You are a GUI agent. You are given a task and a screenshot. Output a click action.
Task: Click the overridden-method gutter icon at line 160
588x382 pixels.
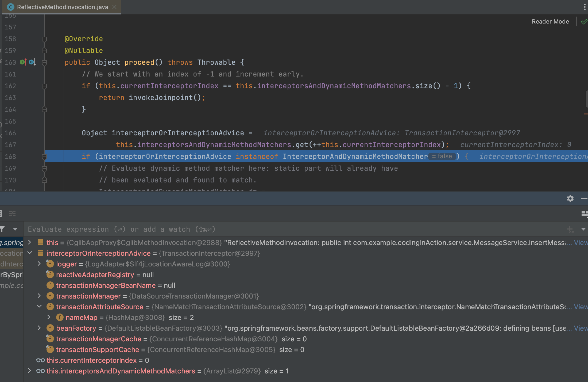coord(32,62)
